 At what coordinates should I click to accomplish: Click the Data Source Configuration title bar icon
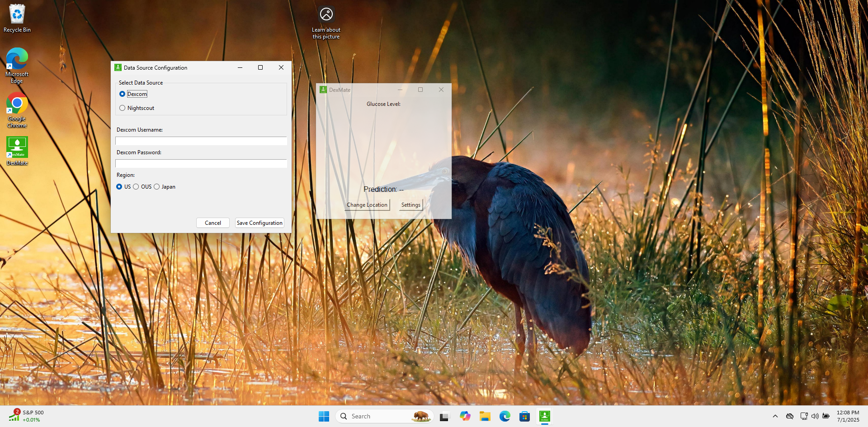pos(118,67)
